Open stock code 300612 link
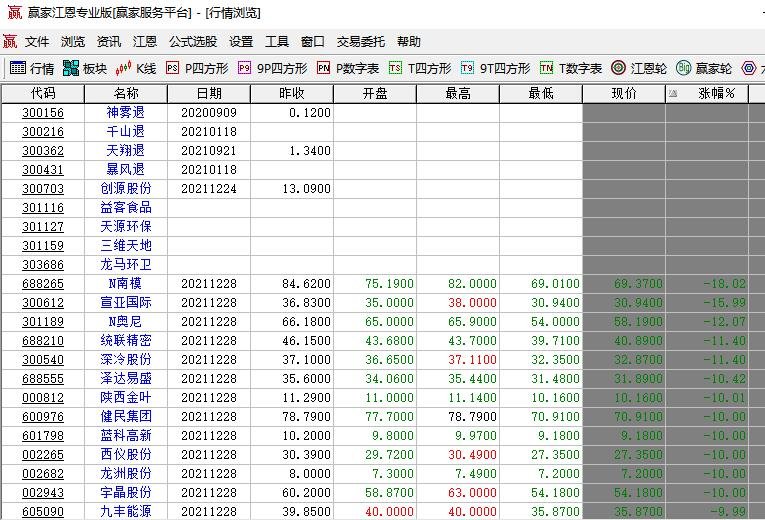Viewport: 765px width, 520px height. point(43,303)
